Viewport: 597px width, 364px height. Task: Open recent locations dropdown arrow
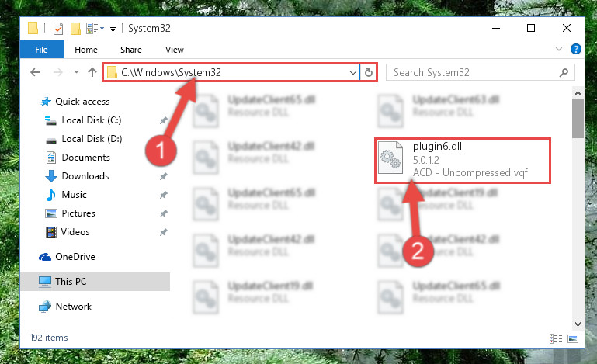pos(76,71)
